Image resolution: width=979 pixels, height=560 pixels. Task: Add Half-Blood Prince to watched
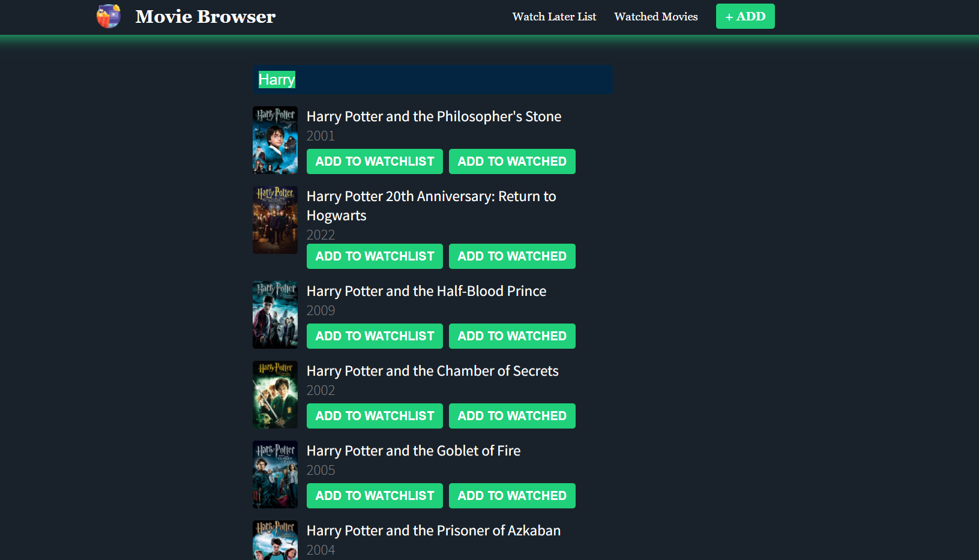(x=512, y=336)
